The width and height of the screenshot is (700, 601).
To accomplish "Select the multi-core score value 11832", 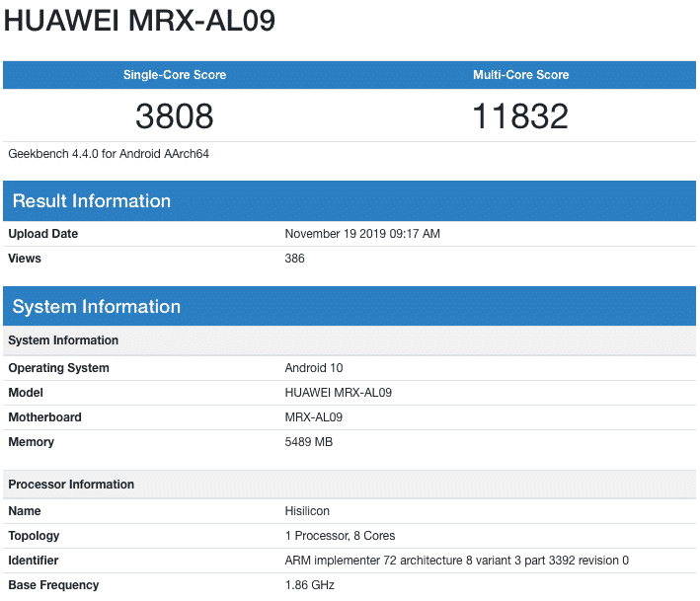I will coord(520,116).
